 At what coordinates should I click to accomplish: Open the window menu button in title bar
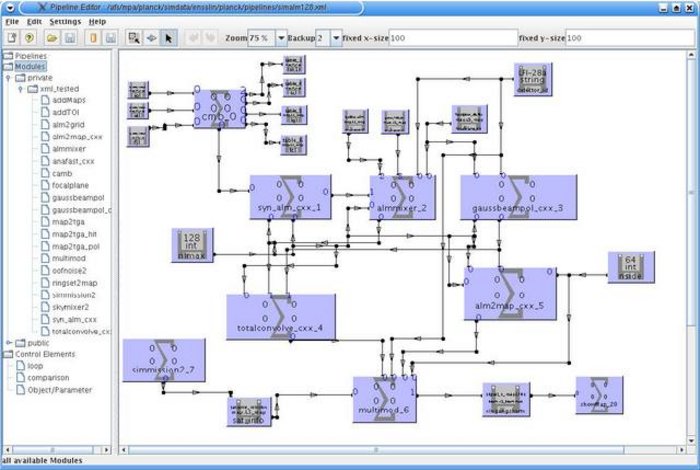10,7
